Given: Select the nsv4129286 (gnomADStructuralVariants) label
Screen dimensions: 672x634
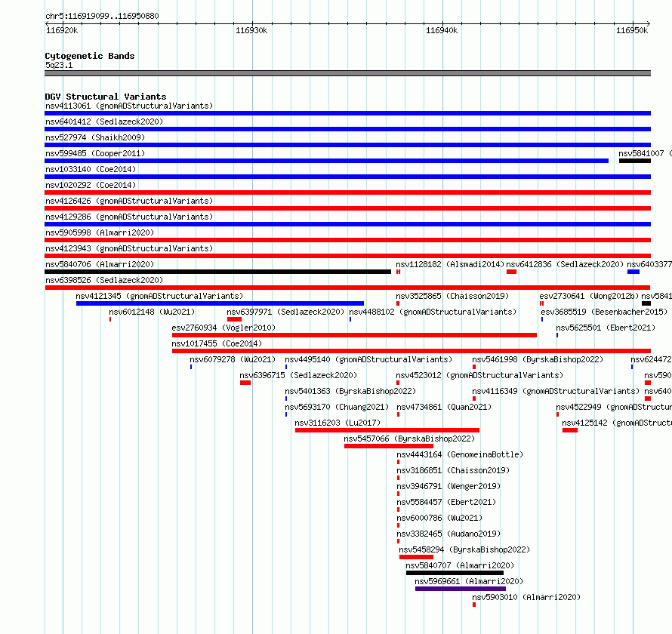Looking at the screenshot, I should pos(129,217).
